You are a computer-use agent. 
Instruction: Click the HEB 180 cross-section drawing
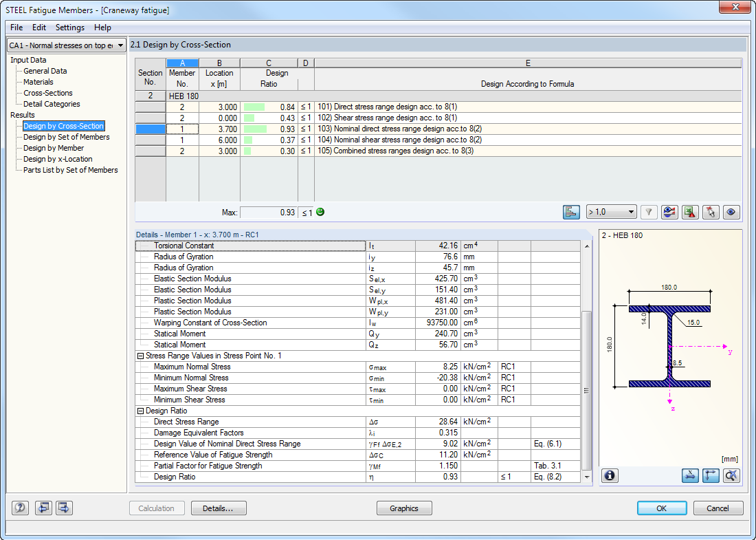[x=669, y=347]
